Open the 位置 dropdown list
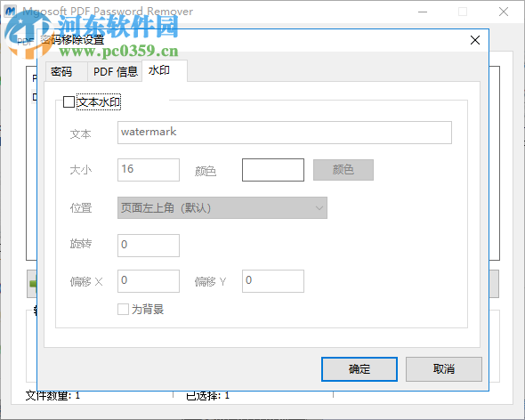The image size is (525, 420). (222, 208)
